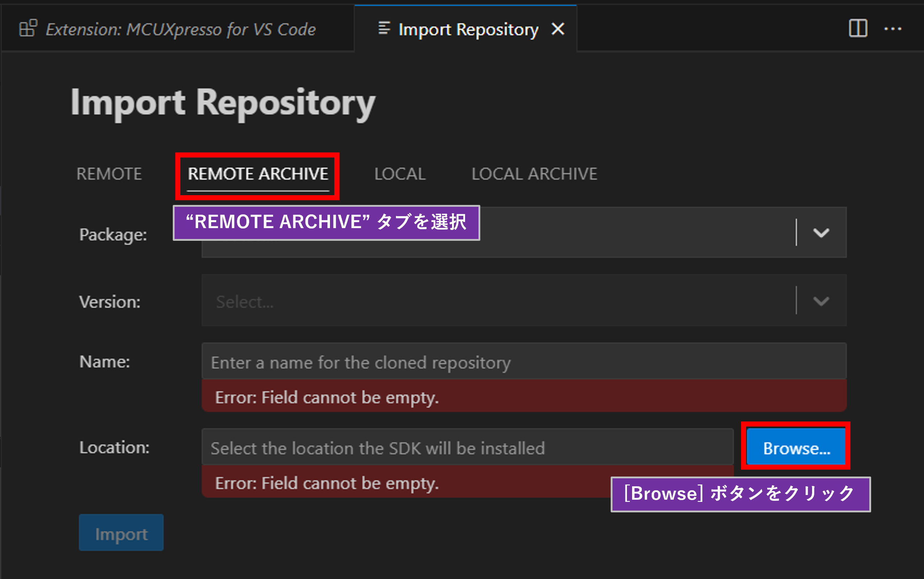Image resolution: width=924 pixels, height=579 pixels.
Task: Click the extensions icon on the MCUXpresso tab
Action: (x=28, y=29)
